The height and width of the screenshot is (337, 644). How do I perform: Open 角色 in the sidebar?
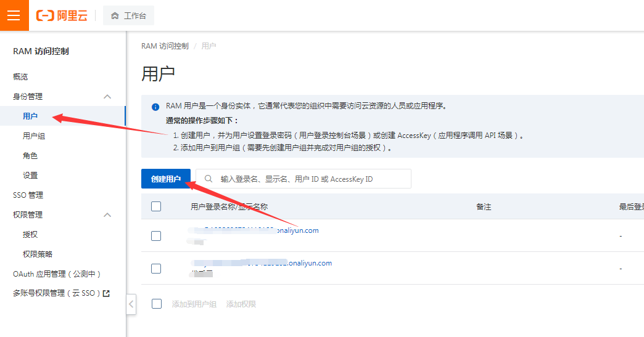point(30,155)
